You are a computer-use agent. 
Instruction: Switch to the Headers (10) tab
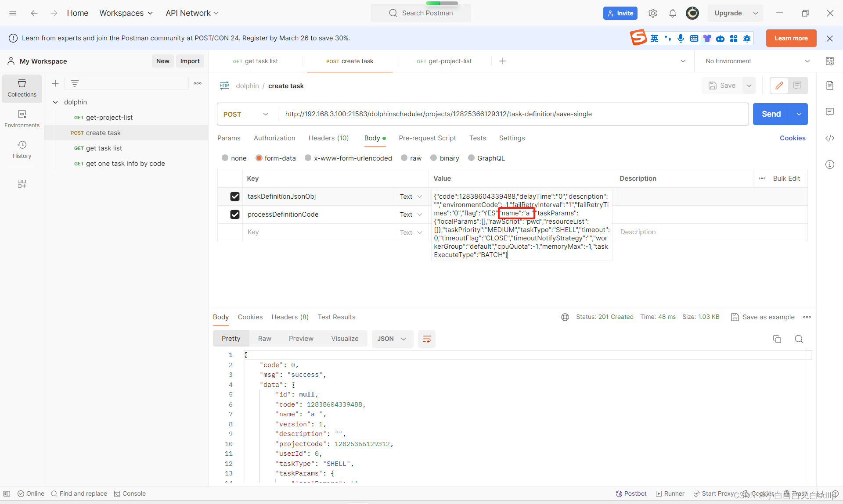pyautogui.click(x=328, y=138)
